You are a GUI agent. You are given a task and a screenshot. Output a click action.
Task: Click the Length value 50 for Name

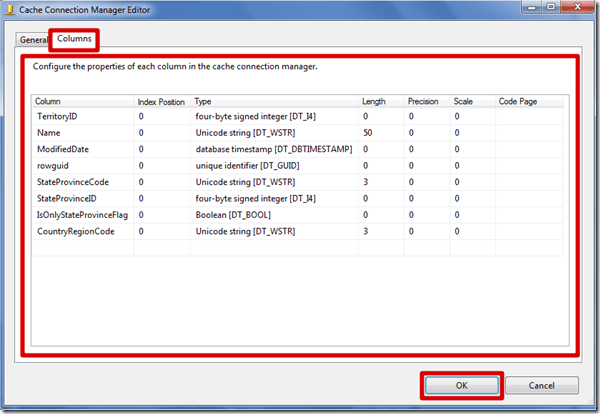click(x=369, y=133)
